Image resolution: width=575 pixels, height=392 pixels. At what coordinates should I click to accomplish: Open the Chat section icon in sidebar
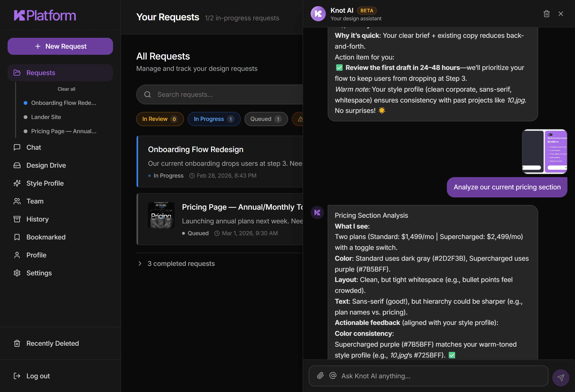17,147
